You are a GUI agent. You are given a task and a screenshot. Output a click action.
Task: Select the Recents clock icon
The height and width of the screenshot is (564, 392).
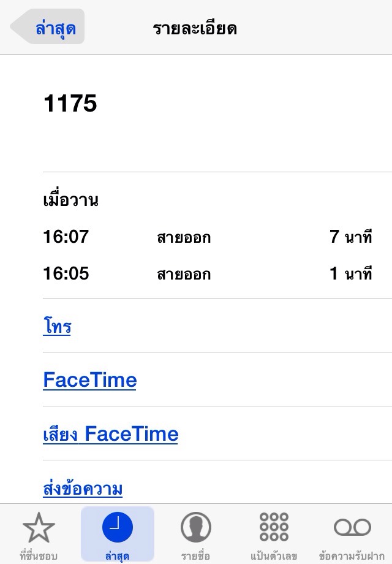tap(118, 527)
